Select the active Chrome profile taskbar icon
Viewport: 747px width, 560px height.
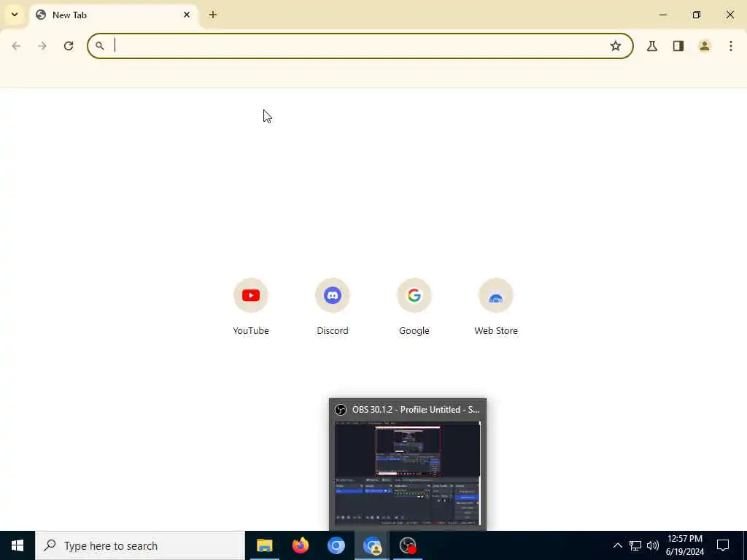(x=372, y=545)
